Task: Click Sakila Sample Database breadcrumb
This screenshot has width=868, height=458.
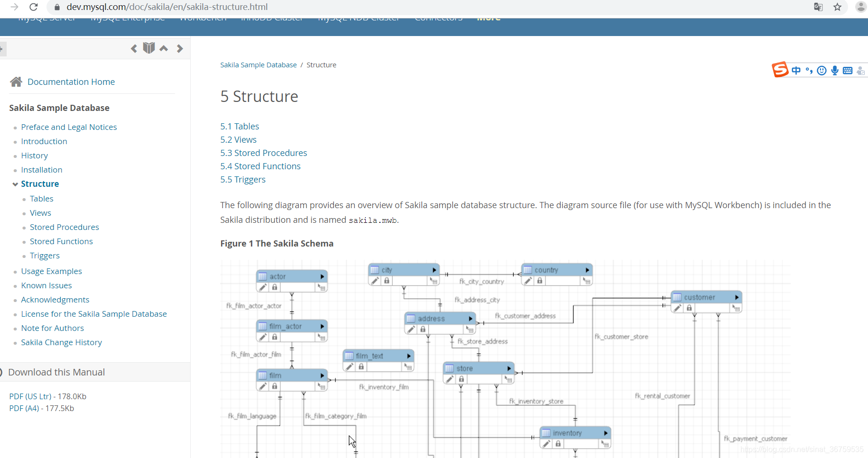Action: [259, 65]
